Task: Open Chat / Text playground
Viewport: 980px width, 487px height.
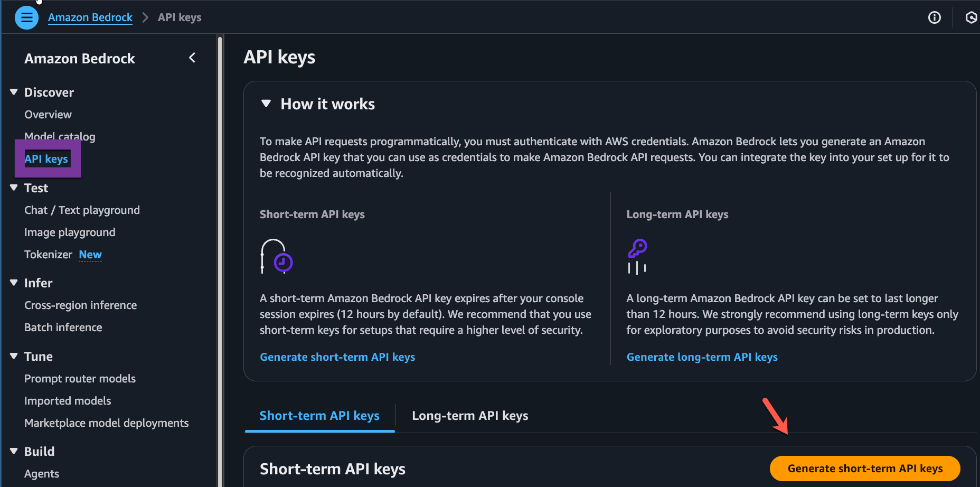Action: [82, 210]
